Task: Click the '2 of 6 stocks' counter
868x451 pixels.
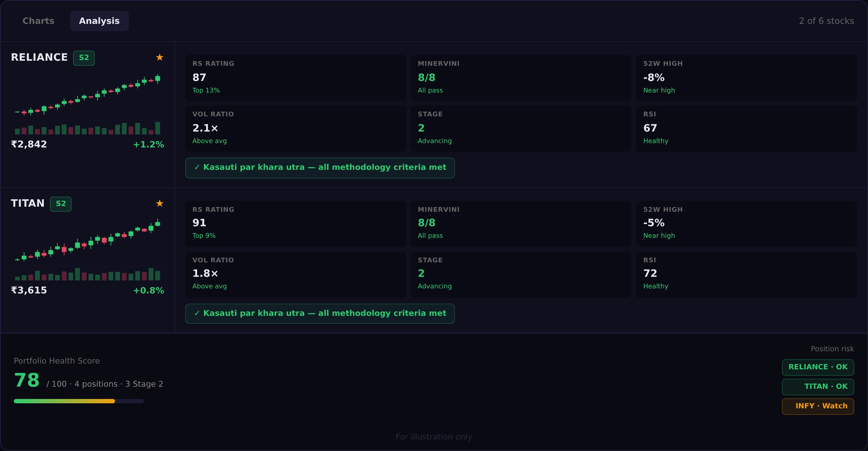Action: (826, 21)
